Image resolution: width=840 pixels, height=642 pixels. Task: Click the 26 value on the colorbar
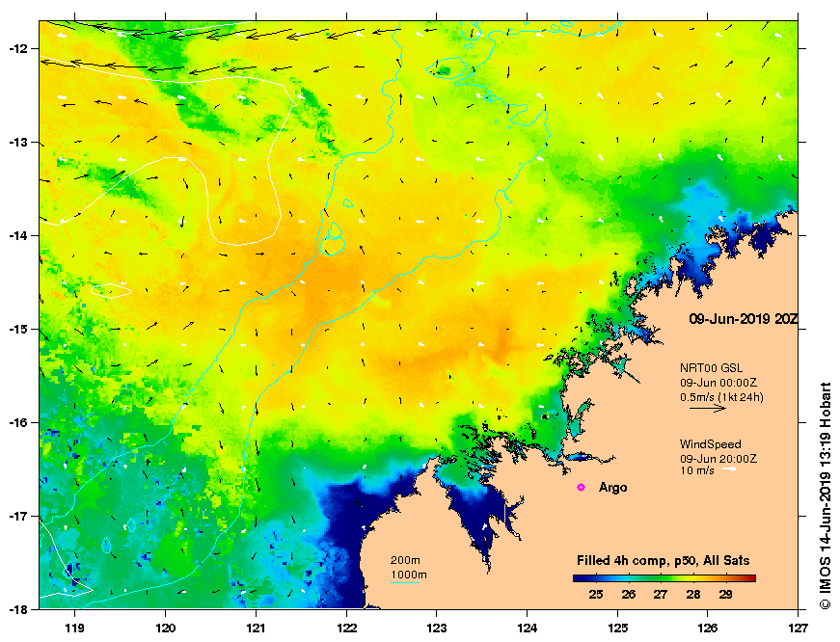point(629,595)
